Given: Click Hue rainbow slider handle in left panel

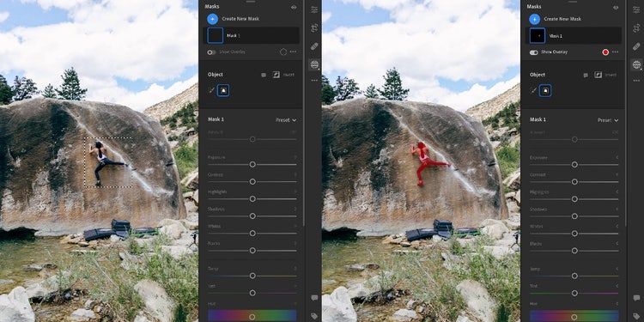Looking at the screenshot, I should 252,317.
